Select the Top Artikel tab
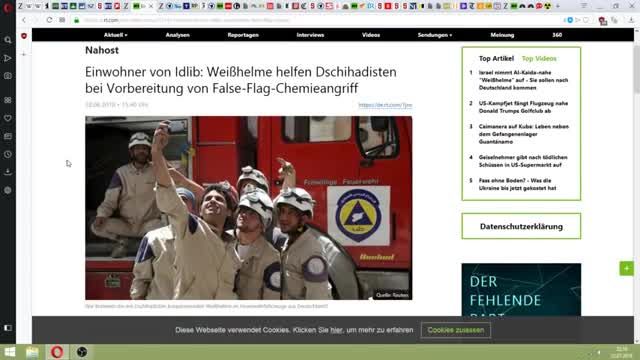 point(496,59)
